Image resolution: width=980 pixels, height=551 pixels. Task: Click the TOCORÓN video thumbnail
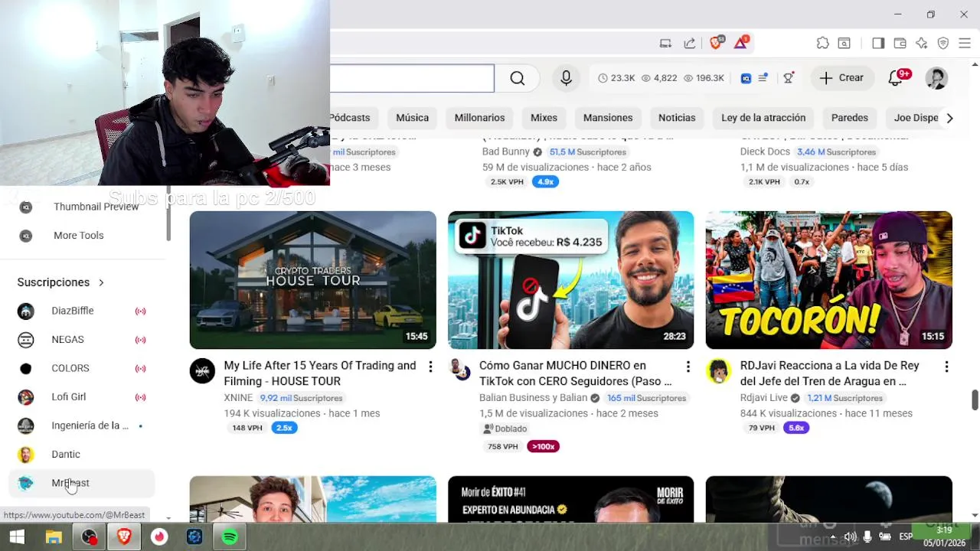coord(828,280)
